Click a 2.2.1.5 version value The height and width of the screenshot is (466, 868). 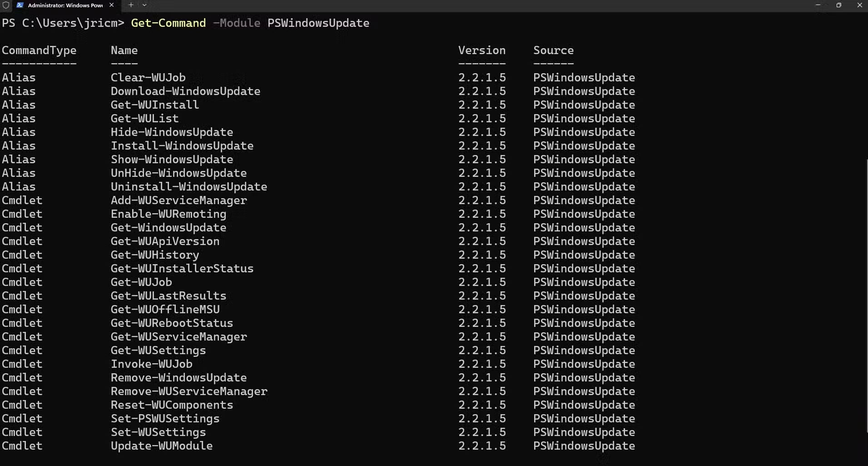(481, 77)
